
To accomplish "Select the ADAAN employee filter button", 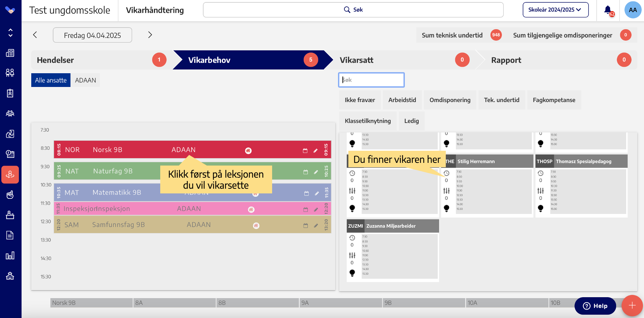I will pos(85,80).
